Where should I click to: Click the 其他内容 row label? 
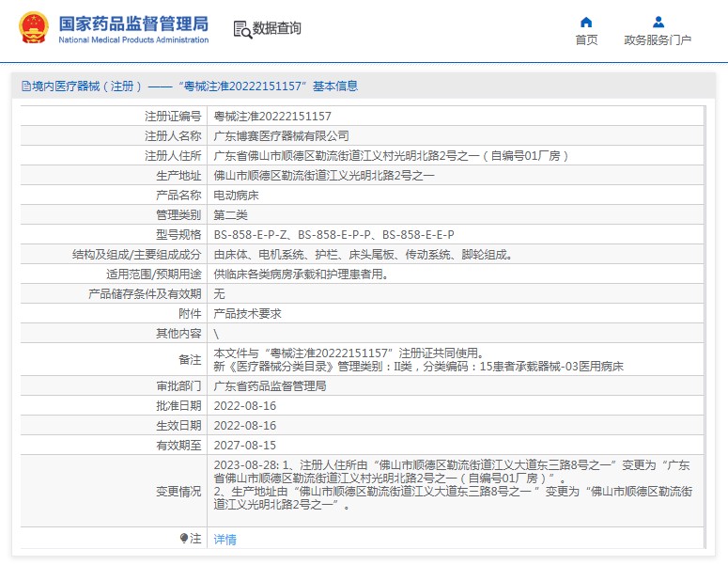[178, 334]
